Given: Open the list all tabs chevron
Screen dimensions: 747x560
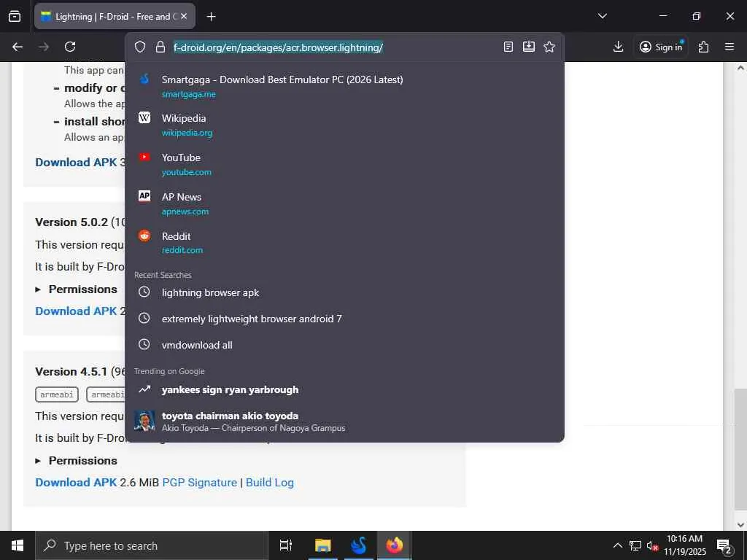Looking at the screenshot, I should click(x=602, y=16).
